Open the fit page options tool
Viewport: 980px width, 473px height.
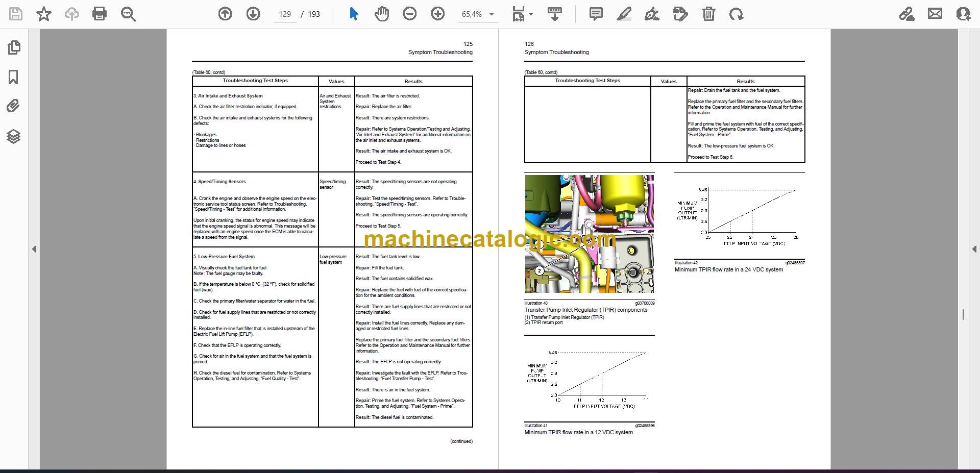tap(519, 14)
